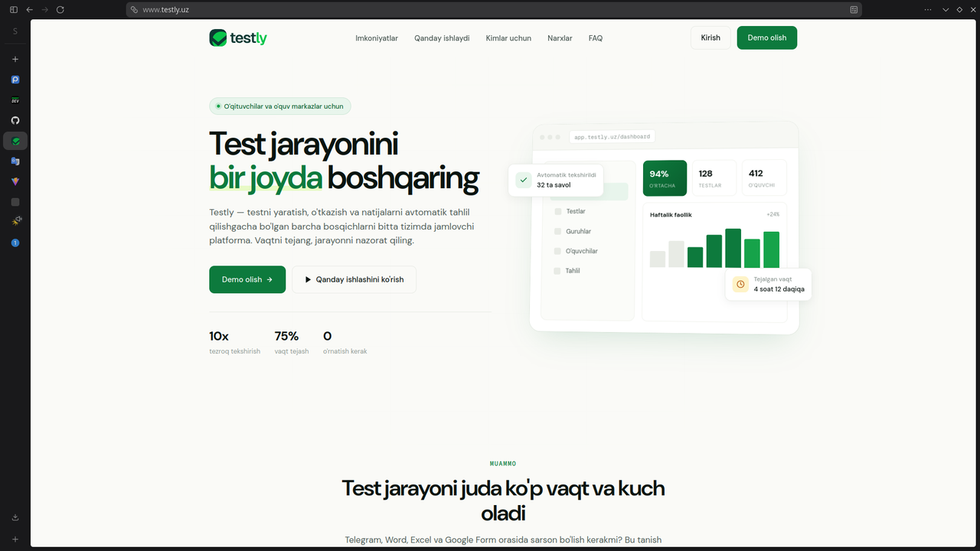Click the bottom-most plus icon in sidebar

[15, 540]
